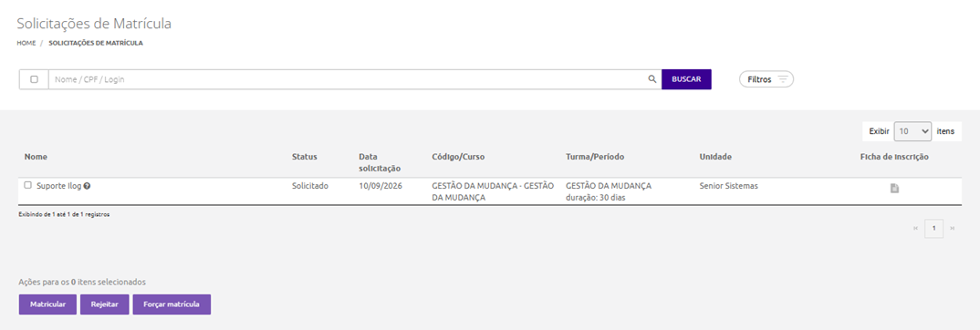
Task: Go to first page pagination arrow
Action: (915, 229)
